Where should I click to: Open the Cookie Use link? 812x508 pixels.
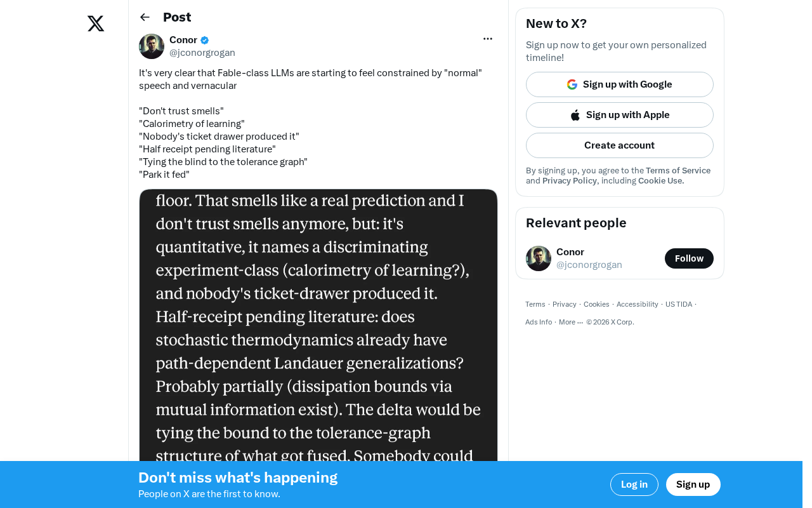tap(661, 181)
